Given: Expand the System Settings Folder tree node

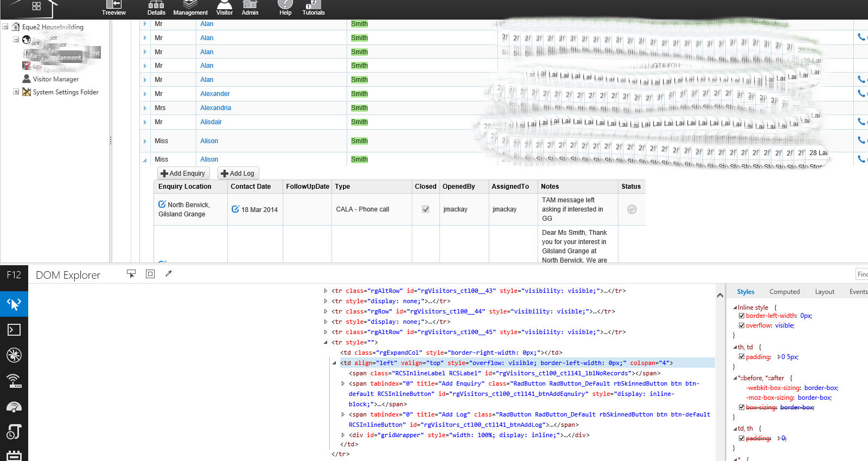Looking at the screenshot, I should coord(16,92).
